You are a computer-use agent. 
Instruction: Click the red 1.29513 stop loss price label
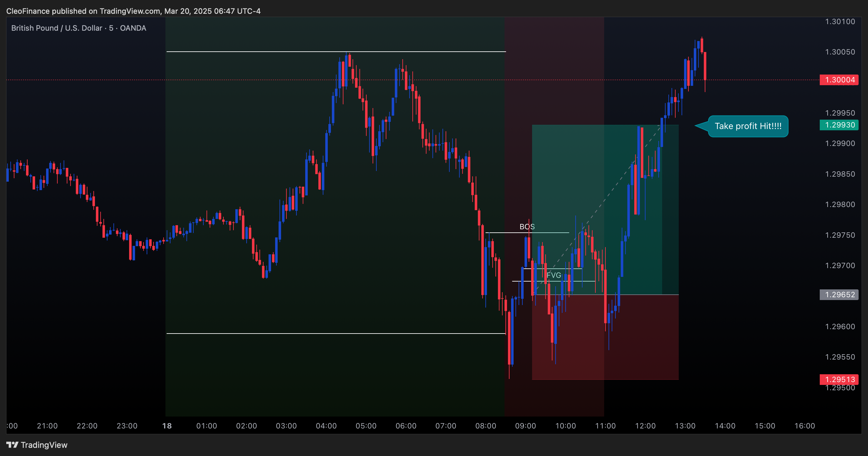(x=839, y=380)
